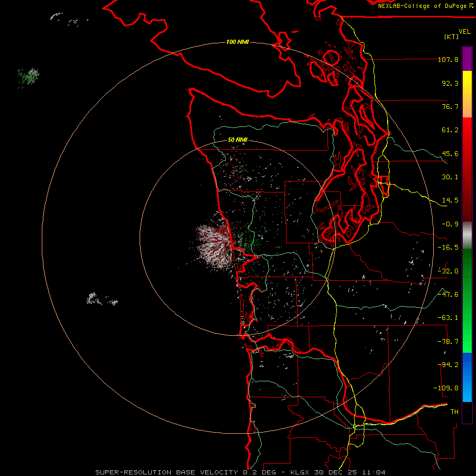476x476 pixels.
Task: Select the 30.1 scale value
Action: click(450, 177)
